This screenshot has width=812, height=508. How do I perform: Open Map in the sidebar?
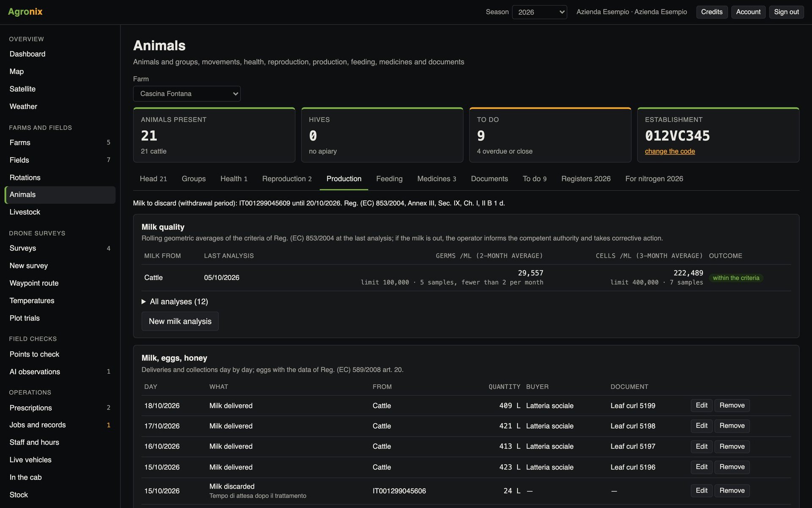click(60, 72)
